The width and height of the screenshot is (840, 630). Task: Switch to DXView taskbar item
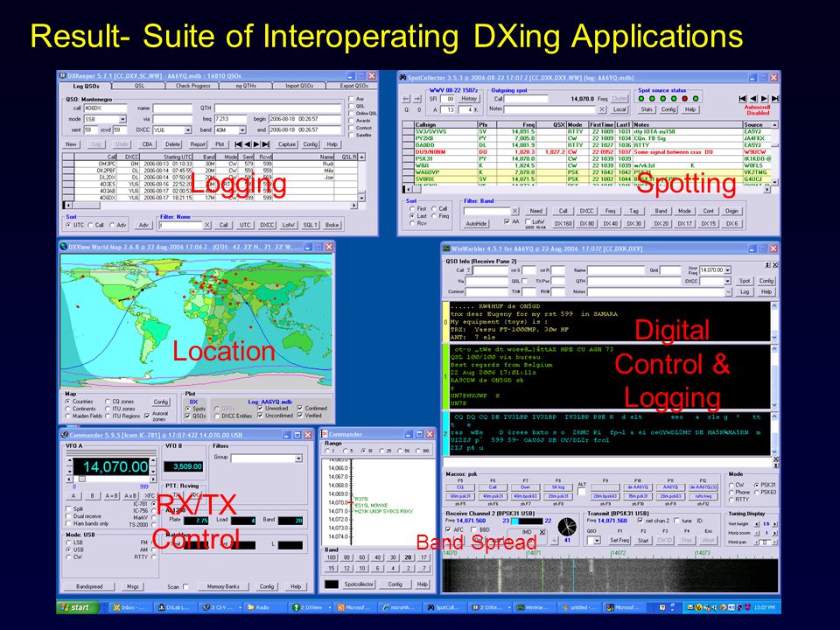pos(309,607)
